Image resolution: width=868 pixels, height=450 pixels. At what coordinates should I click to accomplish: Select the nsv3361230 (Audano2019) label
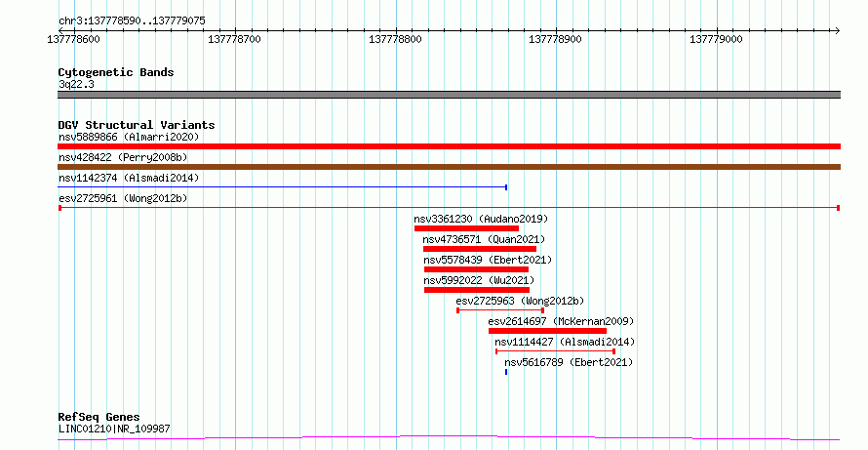(x=481, y=219)
